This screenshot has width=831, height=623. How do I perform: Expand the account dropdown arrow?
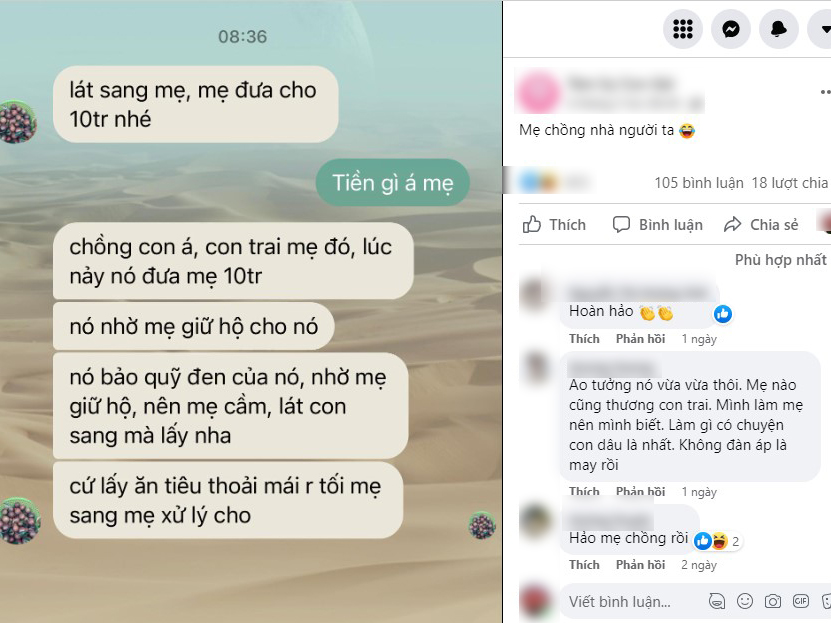821,29
